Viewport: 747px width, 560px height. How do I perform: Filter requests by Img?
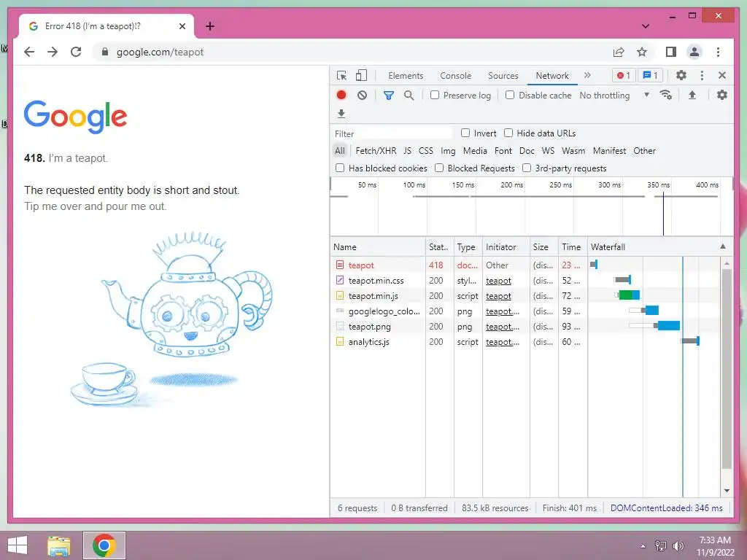[448, 151]
